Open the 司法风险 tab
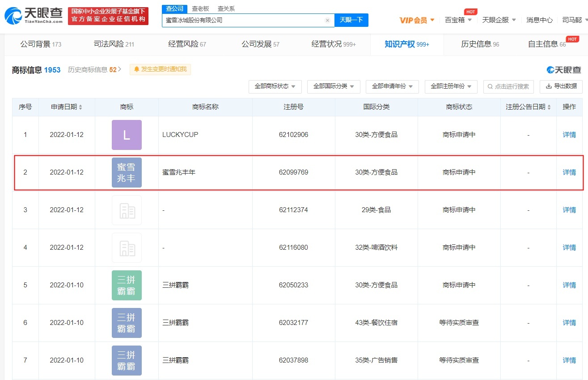This screenshot has height=380, width=588. (x=114, y=44)
